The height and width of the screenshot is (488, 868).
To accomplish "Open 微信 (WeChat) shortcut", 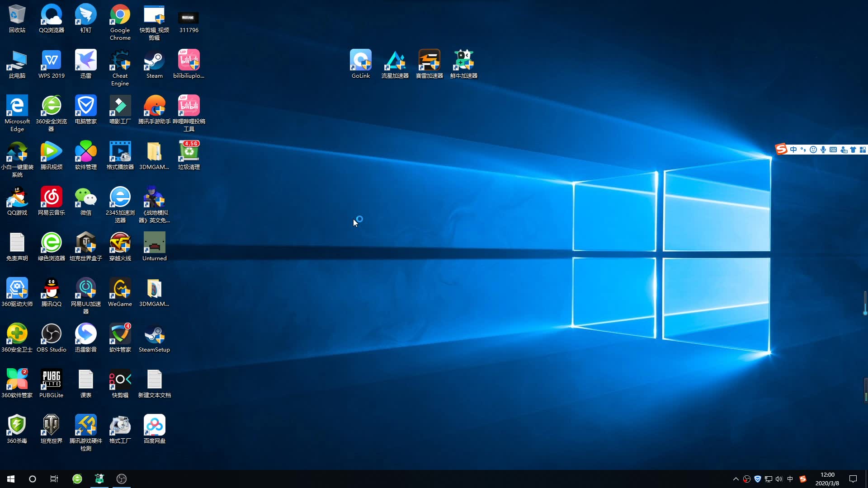I will coord(86,202).
